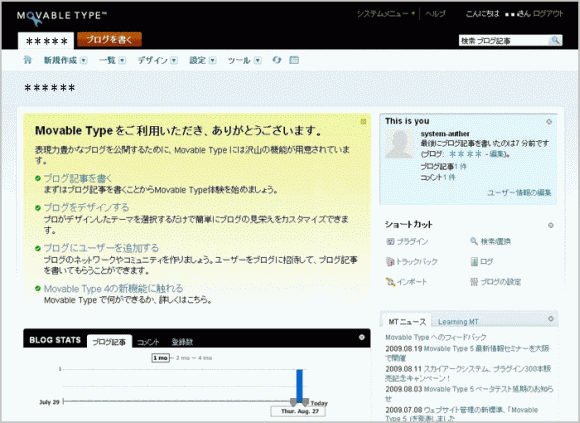The width and height of the screenshot is (580, 423).
Task: Click the This is you widget remove icon
Action: point(549,122)
